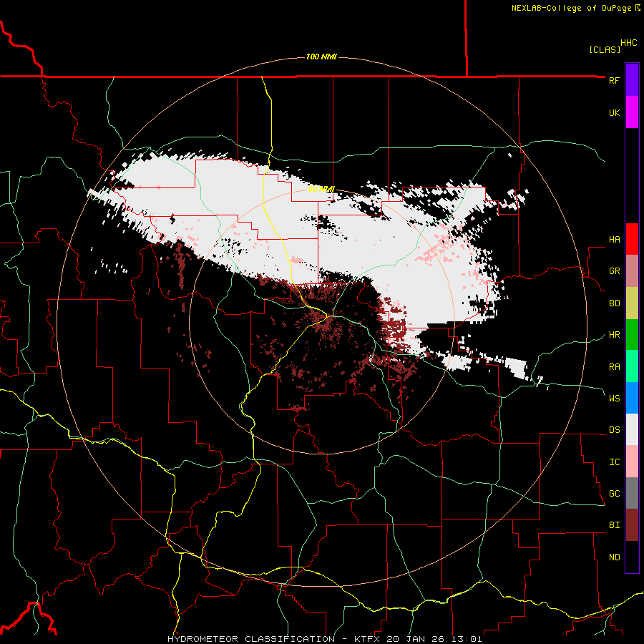Click the BD legend label
The image size is (644, 644).
[x=615, y=303]
